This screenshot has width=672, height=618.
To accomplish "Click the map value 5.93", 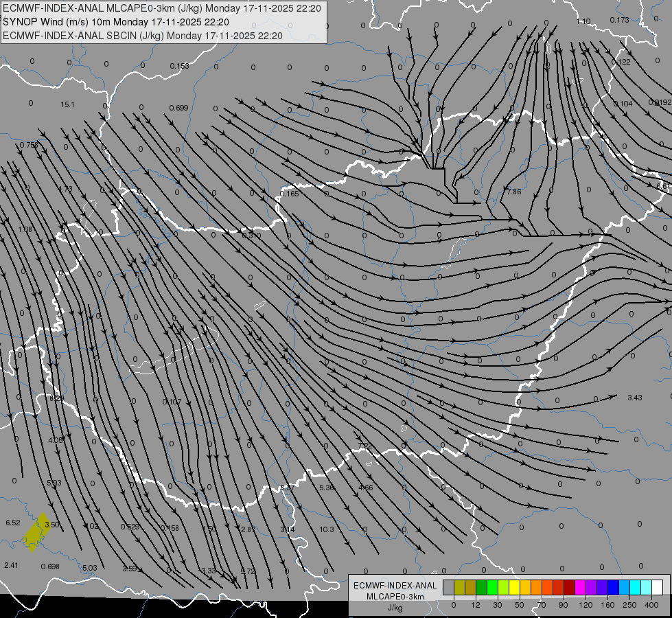I will pyautogui.click(x=54, y=483).
